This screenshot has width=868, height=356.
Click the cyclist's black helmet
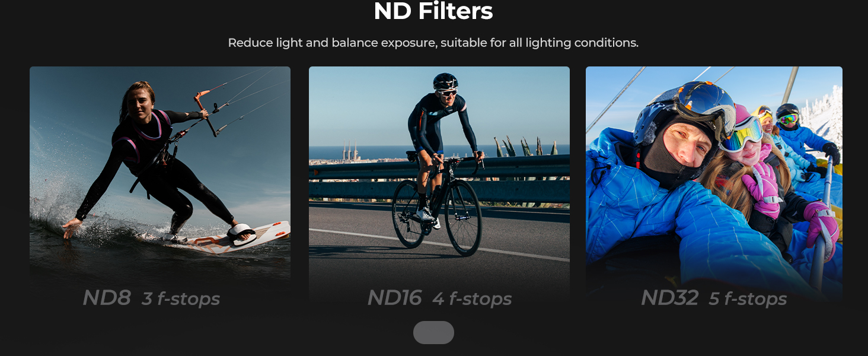click(x=445, y=81)
